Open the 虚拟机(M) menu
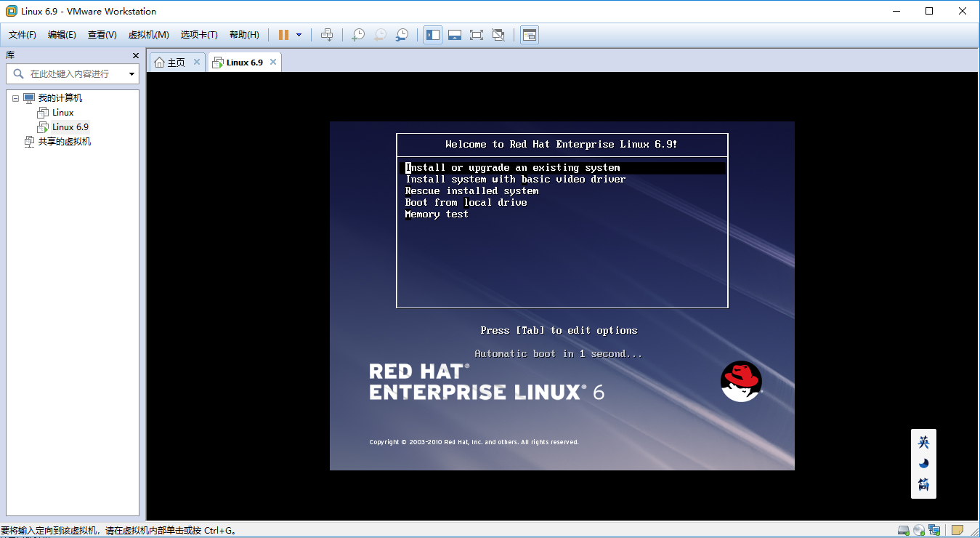Image resolution: width=980 pixels, height=538 pixels. pyautogui.click(x=149, y=35)
